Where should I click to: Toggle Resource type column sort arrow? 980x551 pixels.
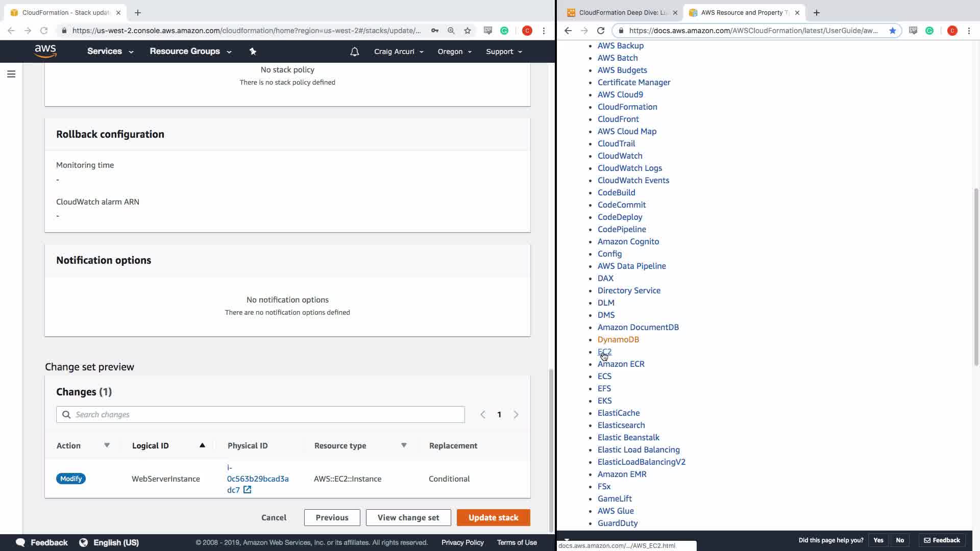coord(404,445)
